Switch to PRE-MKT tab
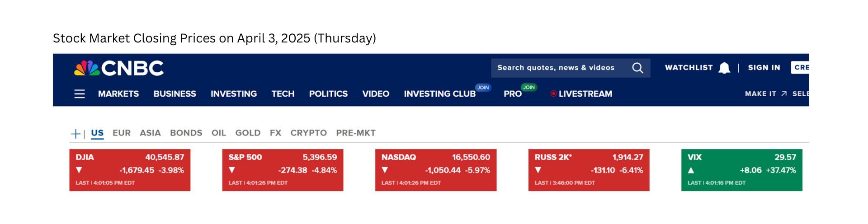Image resolution: width=868 pixels, height=224 pixels. click(356, 133)
